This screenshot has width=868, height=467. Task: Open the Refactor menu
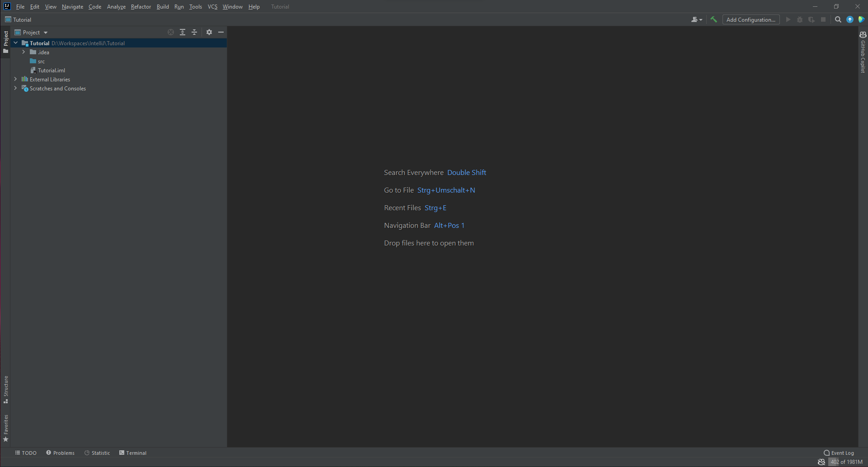tap(141, 7)
